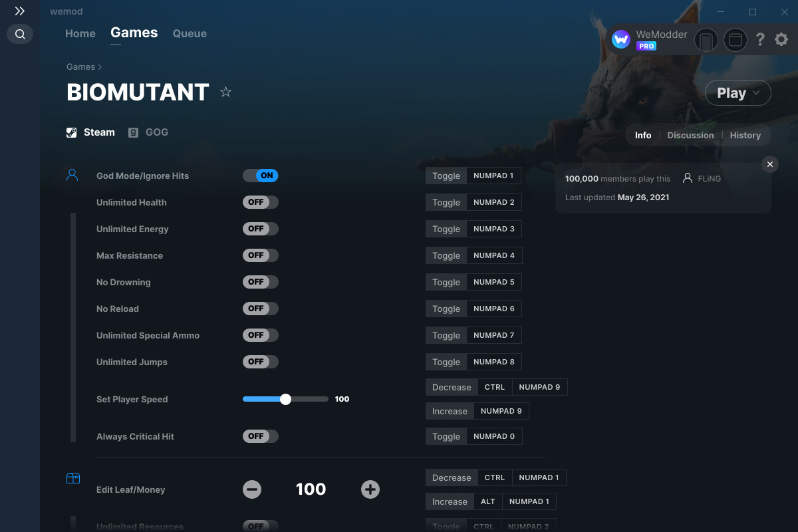Enable the No Reload toggle

261,309
